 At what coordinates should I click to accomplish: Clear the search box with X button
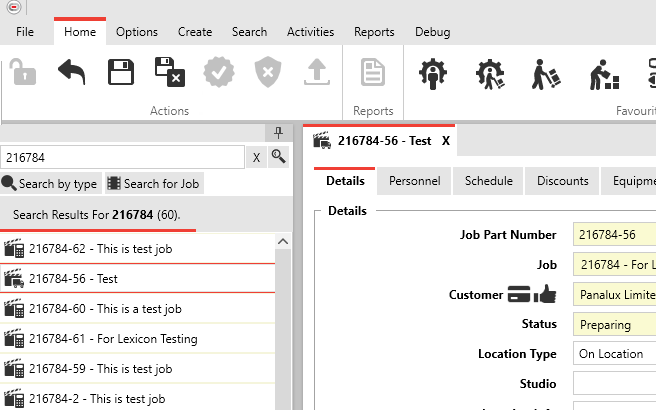point(256,157)
